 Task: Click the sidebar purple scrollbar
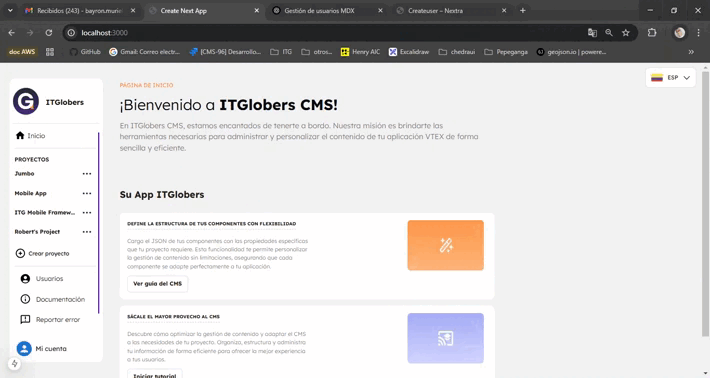click(x=98, y=223)
